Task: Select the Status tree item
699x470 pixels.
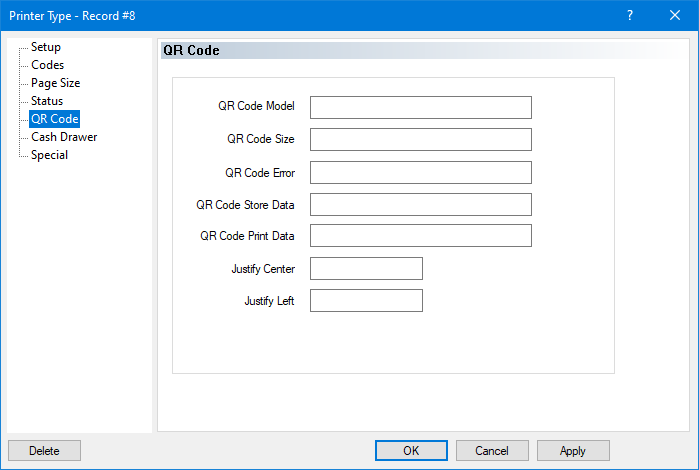Action: click(x=46, y=101)
